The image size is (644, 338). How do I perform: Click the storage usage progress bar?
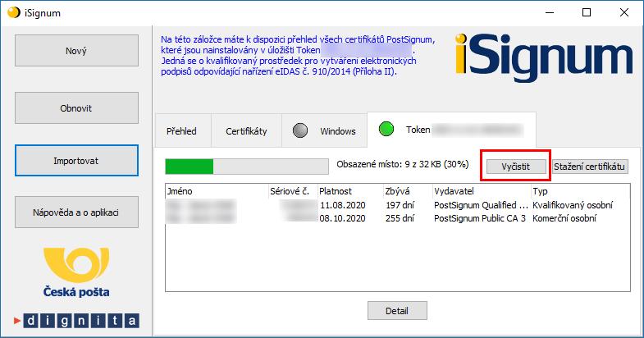247,167
